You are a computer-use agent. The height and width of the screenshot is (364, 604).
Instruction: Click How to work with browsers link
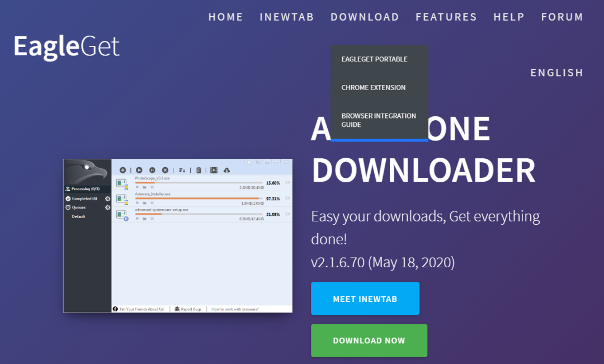pyautogui.click(x=235, y=309)
